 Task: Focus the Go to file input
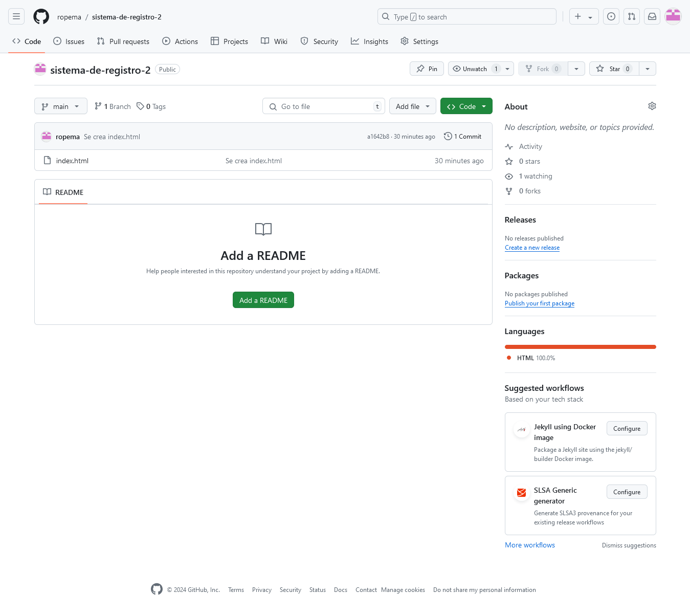point(324,106)
